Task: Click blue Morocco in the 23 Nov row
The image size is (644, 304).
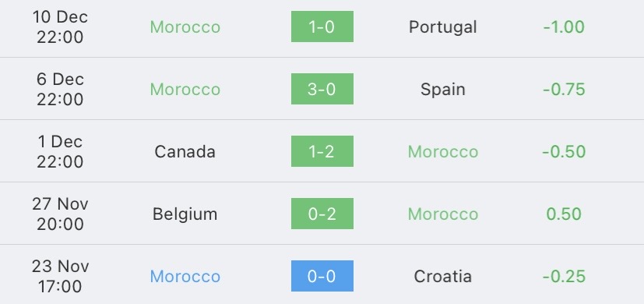Action: point(185,276)
